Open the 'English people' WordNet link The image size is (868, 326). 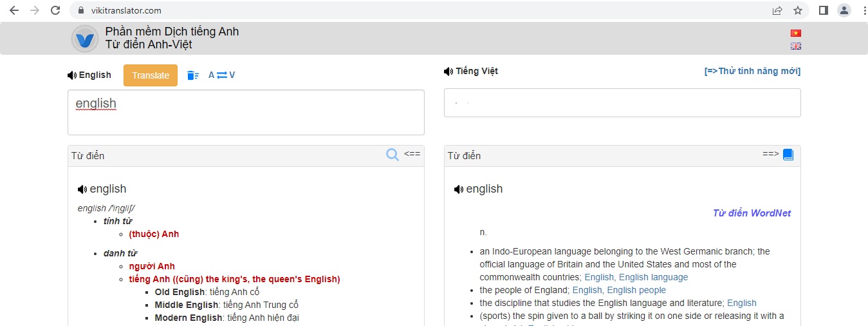(636, 291)
